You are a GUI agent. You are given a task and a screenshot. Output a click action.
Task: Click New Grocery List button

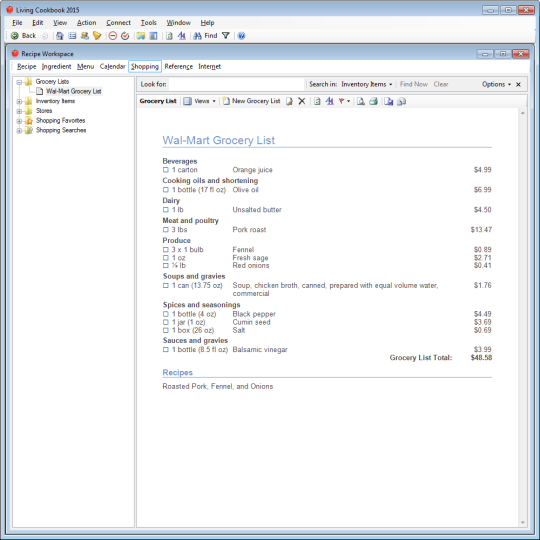pos(251,101)
